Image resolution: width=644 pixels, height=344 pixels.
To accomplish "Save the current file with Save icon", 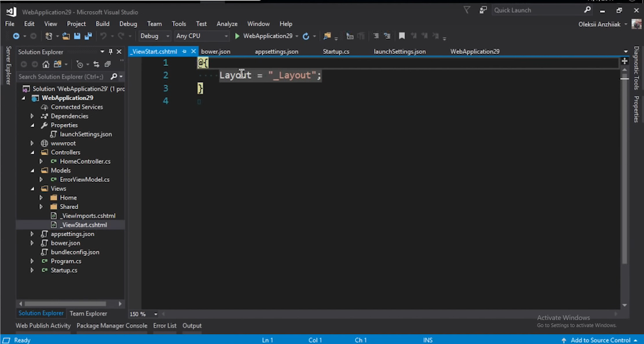I will pos(77,36).
